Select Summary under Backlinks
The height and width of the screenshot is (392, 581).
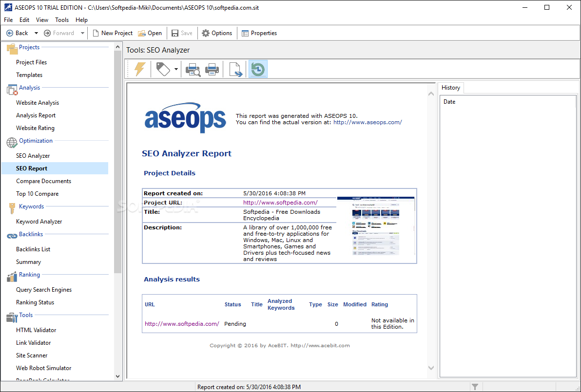click(x=29, y=261)
